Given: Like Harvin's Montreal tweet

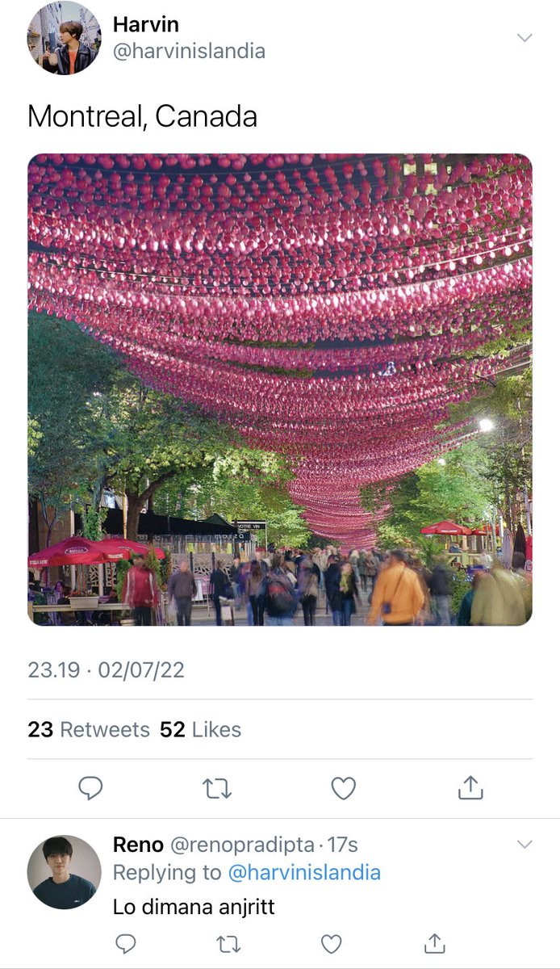Looking at the screenshot, I should click(344, 788).
